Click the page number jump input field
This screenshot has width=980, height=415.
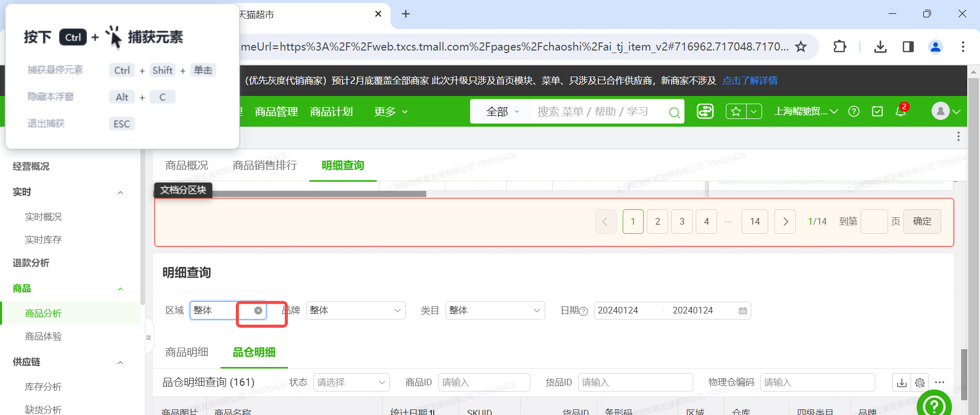(x=874, y=222)
